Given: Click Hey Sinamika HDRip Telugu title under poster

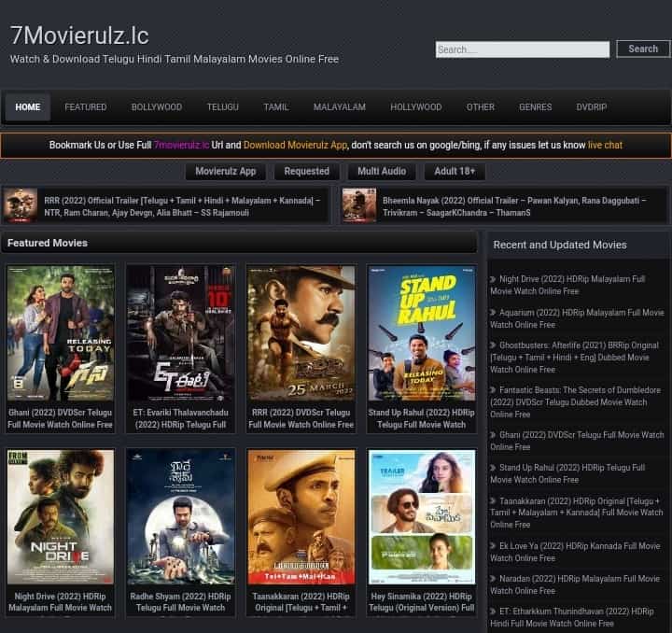Looking at the screenshot, I should (422, 601).
